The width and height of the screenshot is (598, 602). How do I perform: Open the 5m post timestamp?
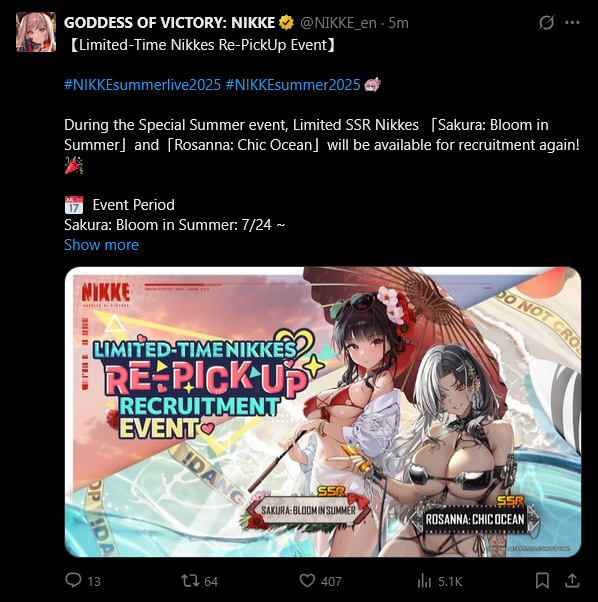398,23
